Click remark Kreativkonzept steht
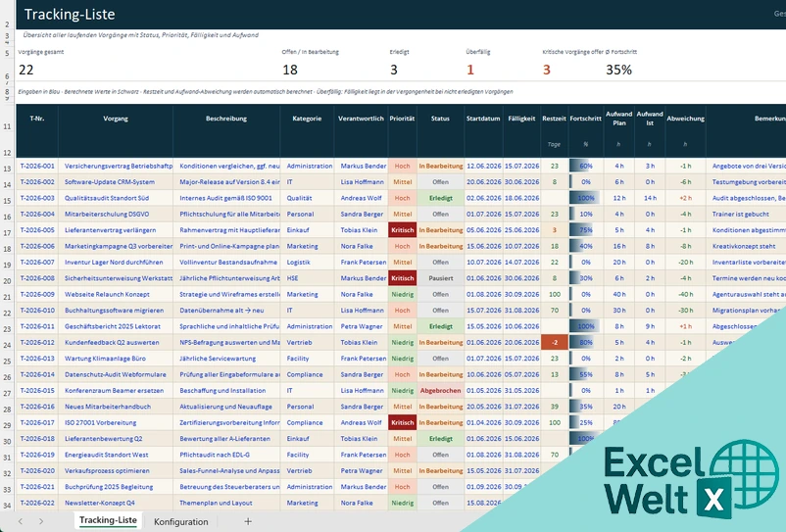 tap(746, 246)
